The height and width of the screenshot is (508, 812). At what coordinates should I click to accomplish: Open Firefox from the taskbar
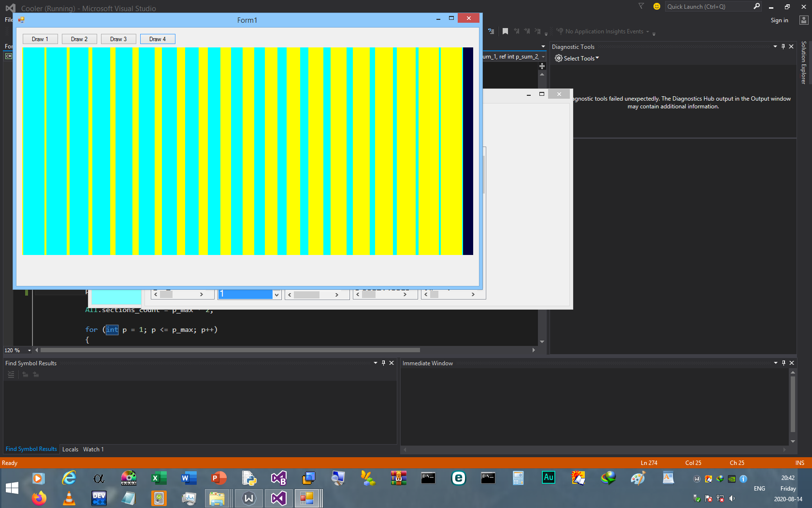click(x=39, y=498)
